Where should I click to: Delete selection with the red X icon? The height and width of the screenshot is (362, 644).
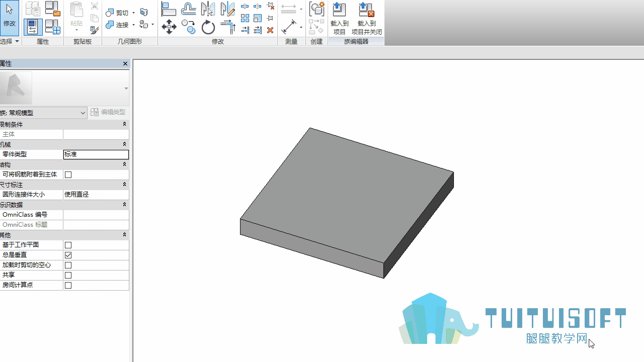tap(270, 30)
